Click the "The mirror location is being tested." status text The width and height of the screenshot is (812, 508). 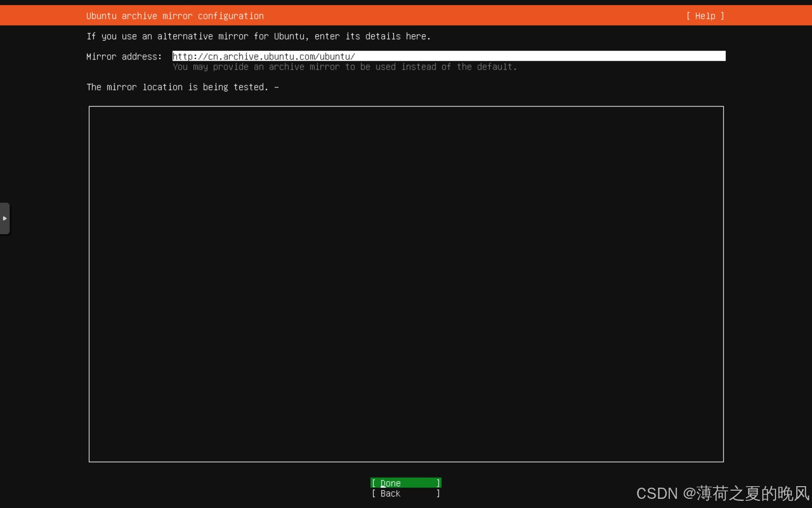point(177,87)
